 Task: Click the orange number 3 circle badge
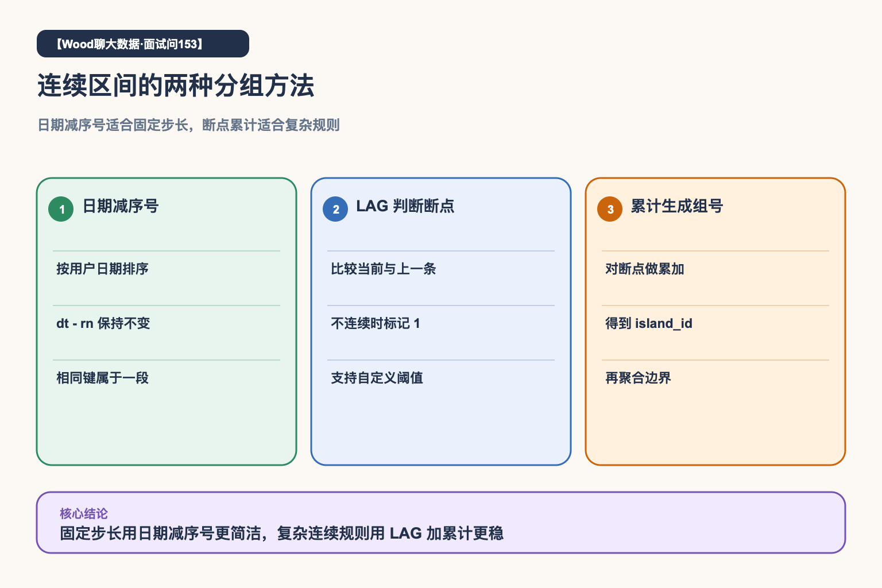pos(610,209)
